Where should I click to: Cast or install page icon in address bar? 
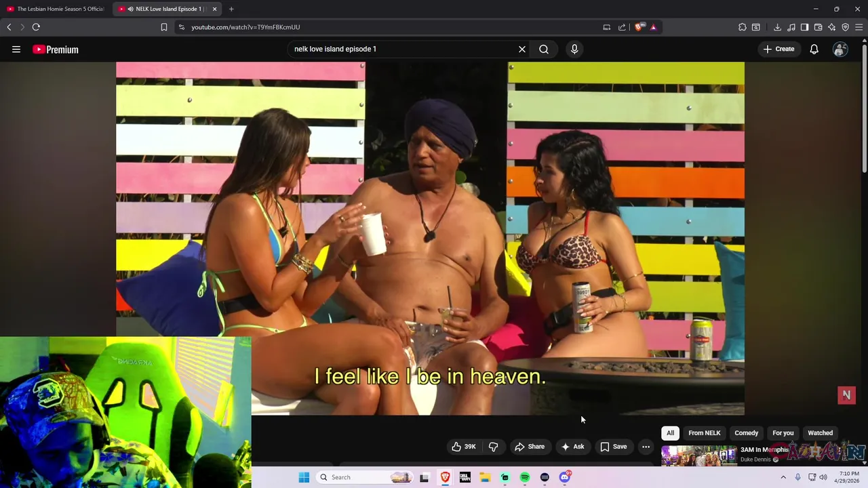[x=606, y=27]
